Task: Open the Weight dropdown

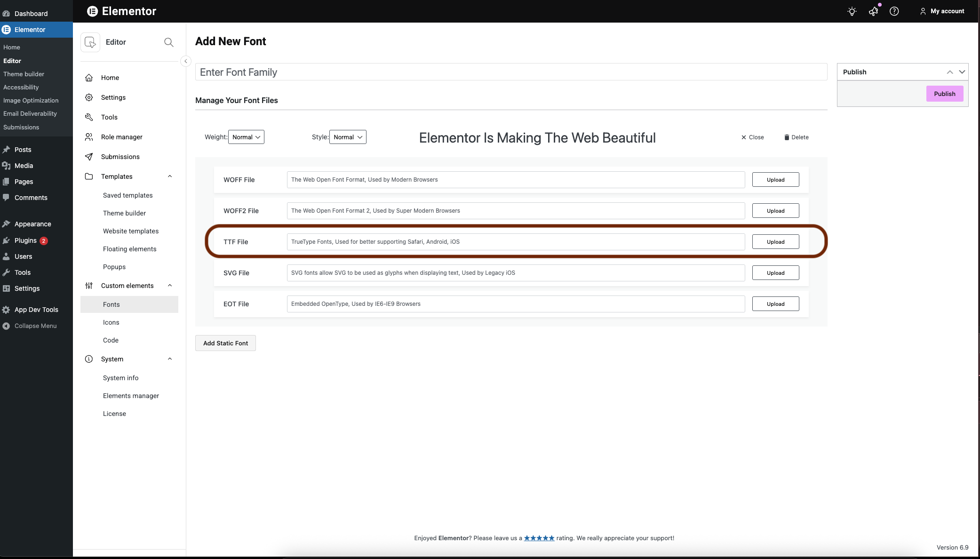Action: pyautogui.click(x=246, y=137)
